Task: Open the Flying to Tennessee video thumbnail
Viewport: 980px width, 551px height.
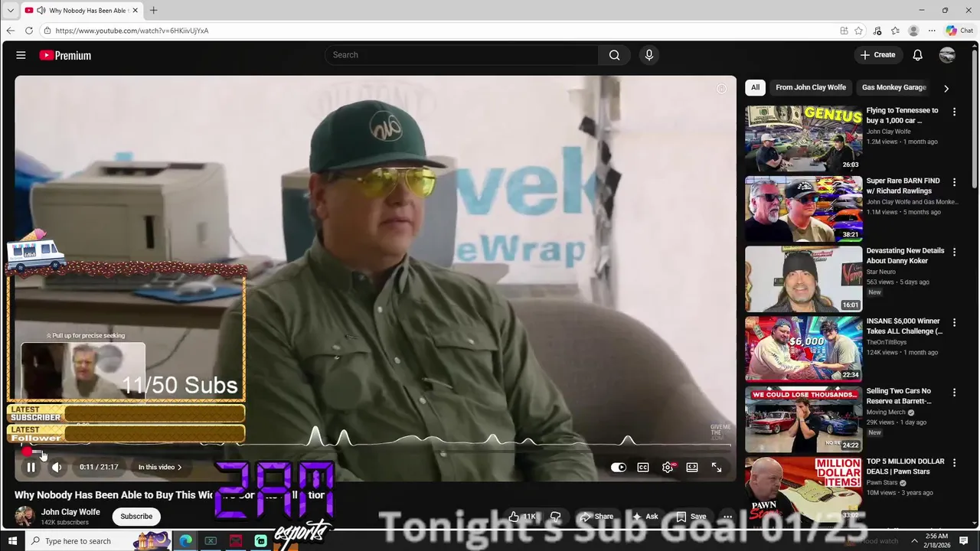Action: (804, 139)
